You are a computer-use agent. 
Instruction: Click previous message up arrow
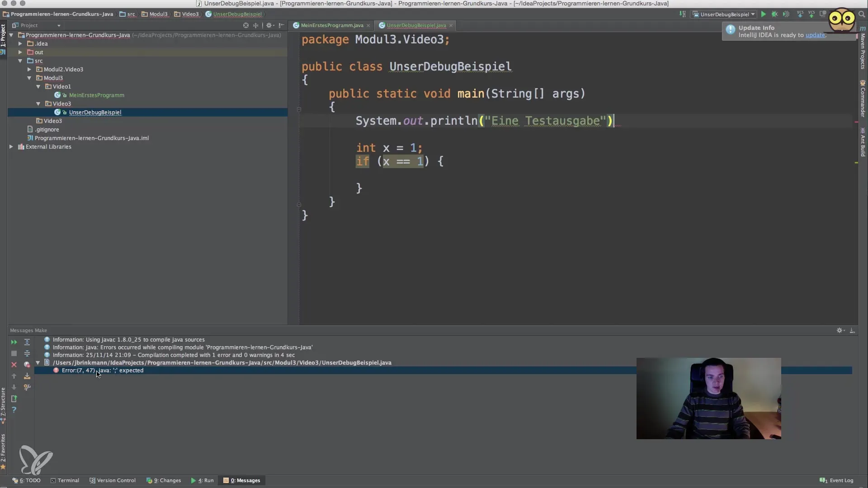[x=14, y=376]
